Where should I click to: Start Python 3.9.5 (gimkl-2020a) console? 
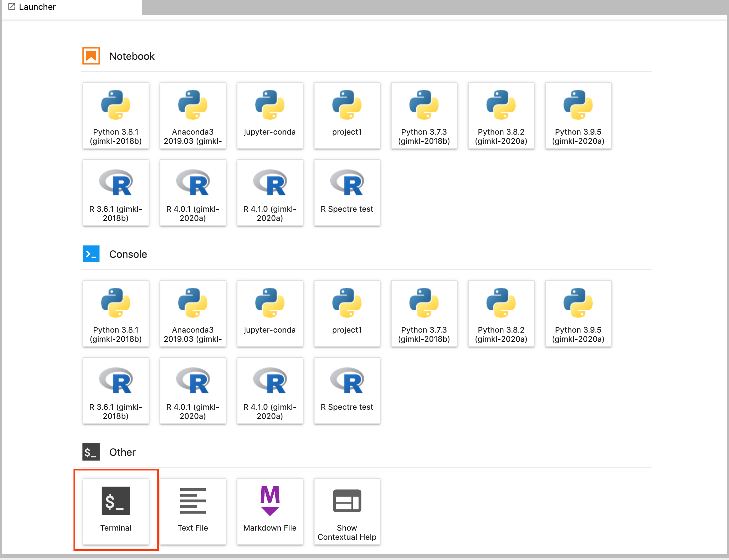[x=578, y=313]
